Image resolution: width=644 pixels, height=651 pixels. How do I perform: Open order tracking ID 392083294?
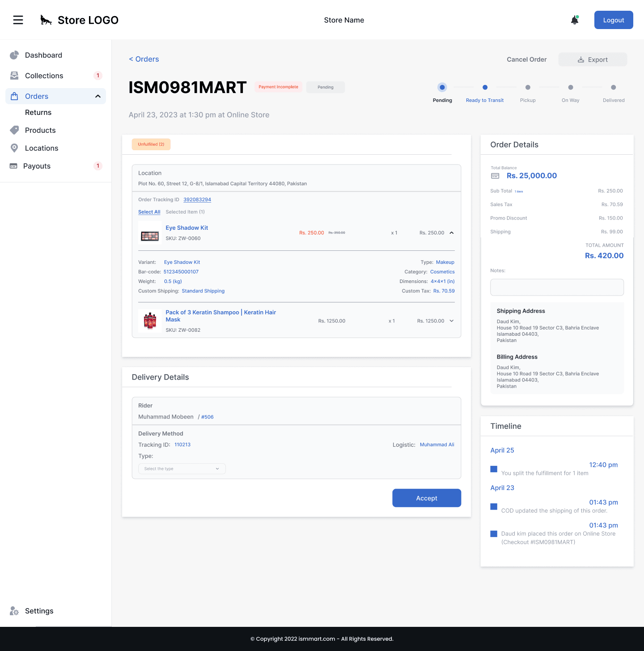click(x=197, y=200)
